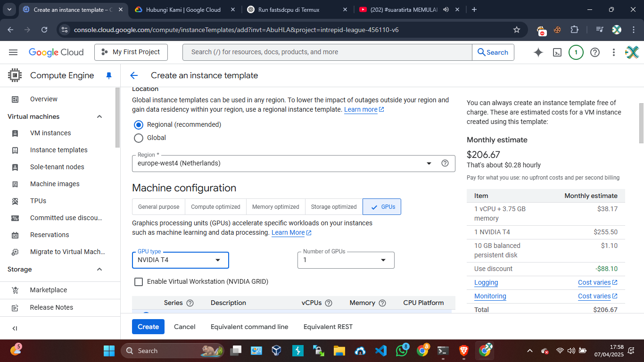Select the Storage optimized machine tab
This screenshot has height=362, width=644.
[334, 207]
